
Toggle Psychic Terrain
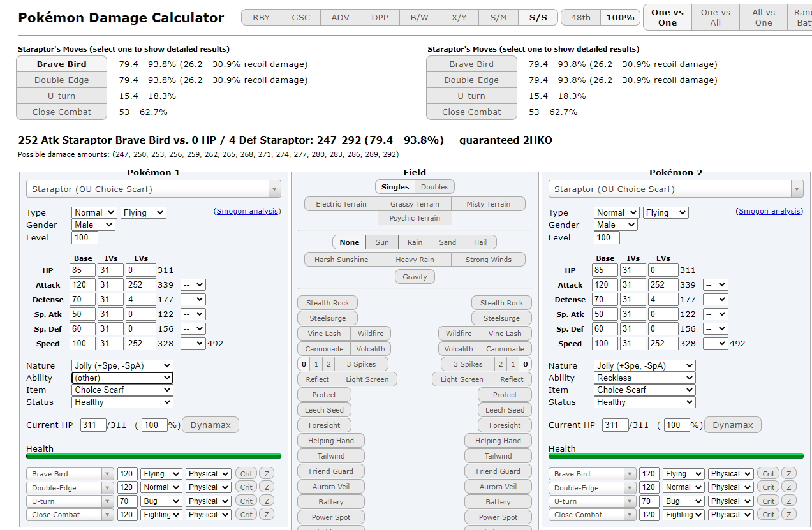pos(415,218)
